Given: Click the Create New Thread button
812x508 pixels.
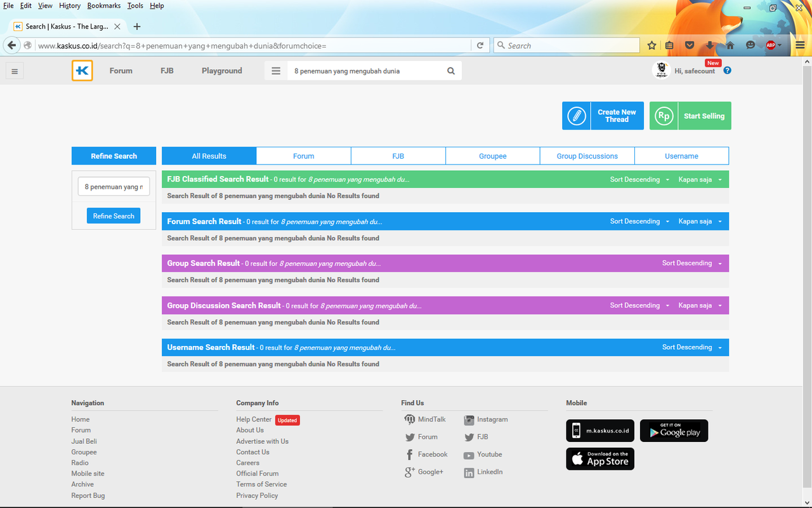Looking at the screenshot, I should tap(603, 116).
